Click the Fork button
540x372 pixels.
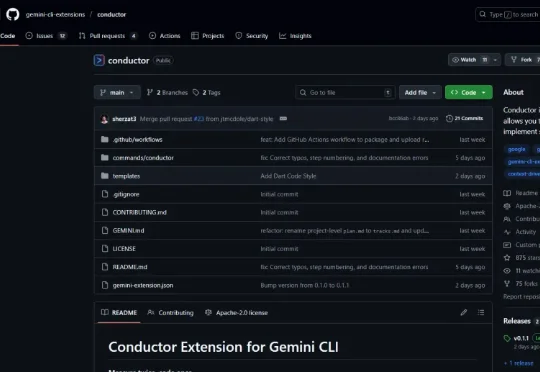[x=522, y=60]
